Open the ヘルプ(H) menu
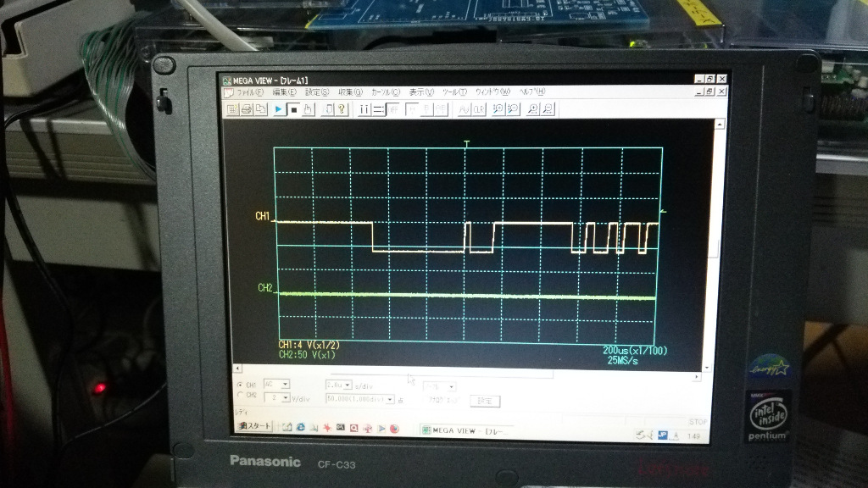 [x=531, y=91]
